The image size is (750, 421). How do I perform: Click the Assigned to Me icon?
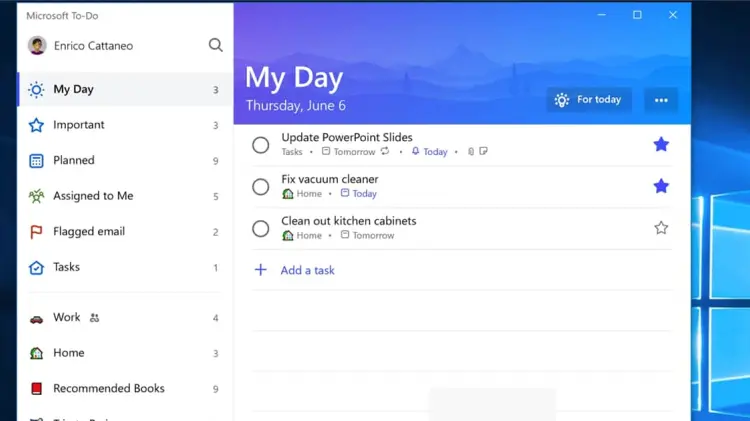36,196
